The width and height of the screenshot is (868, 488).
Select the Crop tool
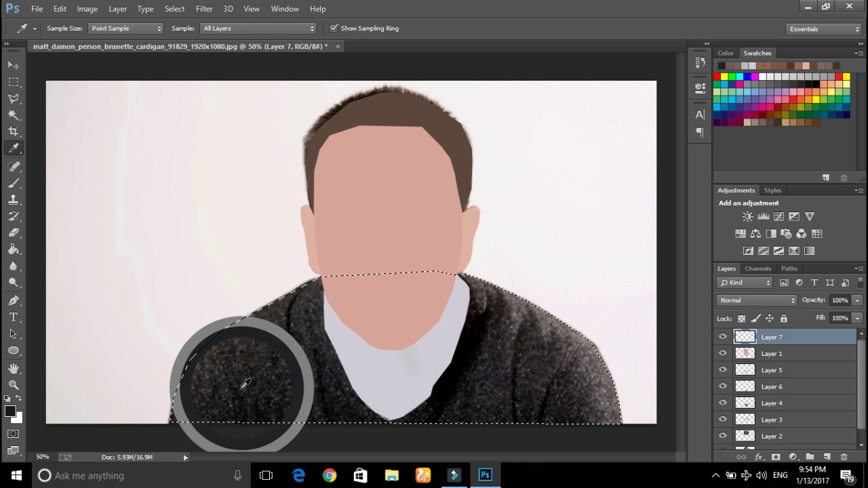pyautogui.click(x=14, y=131)
